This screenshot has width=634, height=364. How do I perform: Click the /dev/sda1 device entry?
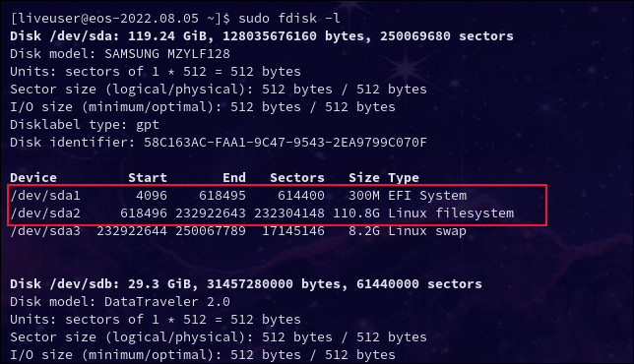(x=45, y=196)
